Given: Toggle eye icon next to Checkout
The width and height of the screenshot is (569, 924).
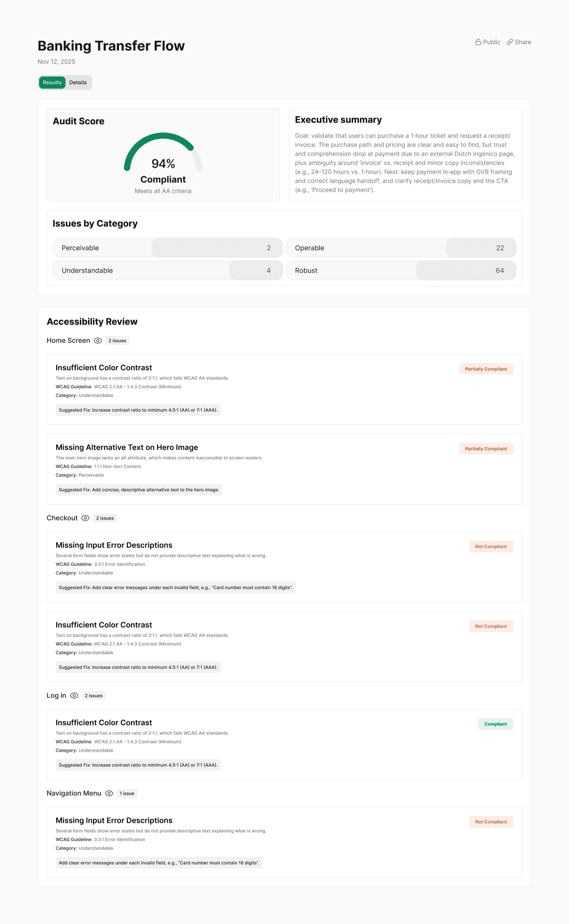Looking at the screenshot, I should coord(85,518).
